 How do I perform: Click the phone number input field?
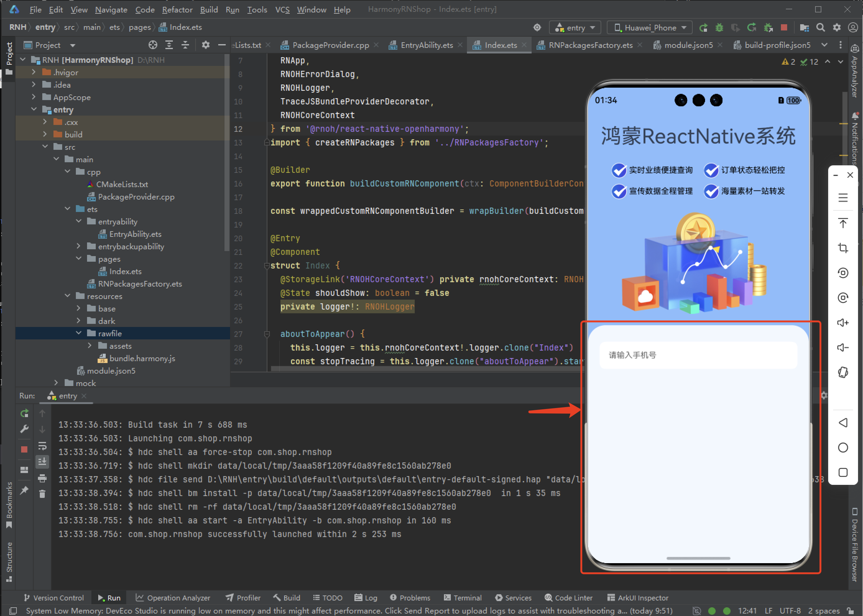(x=698, y=355)
